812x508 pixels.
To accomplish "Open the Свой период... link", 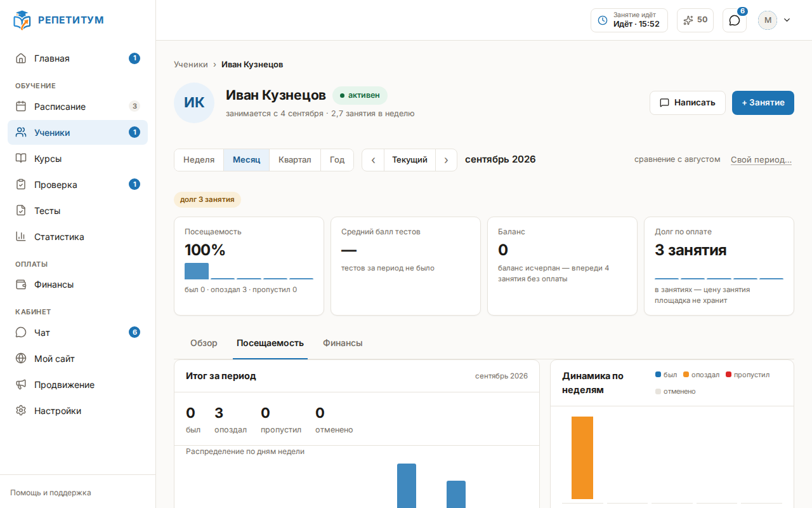I will point(761,160).
